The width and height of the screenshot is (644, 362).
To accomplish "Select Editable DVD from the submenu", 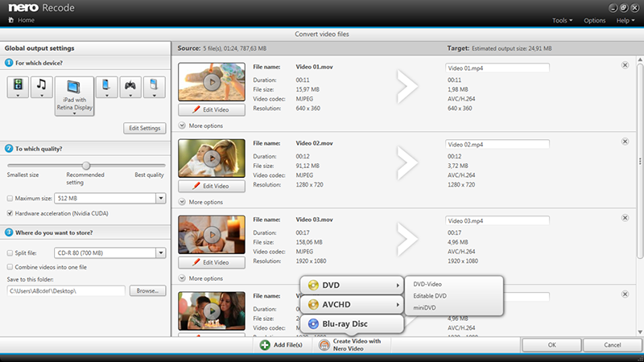I will click(430, 296).
